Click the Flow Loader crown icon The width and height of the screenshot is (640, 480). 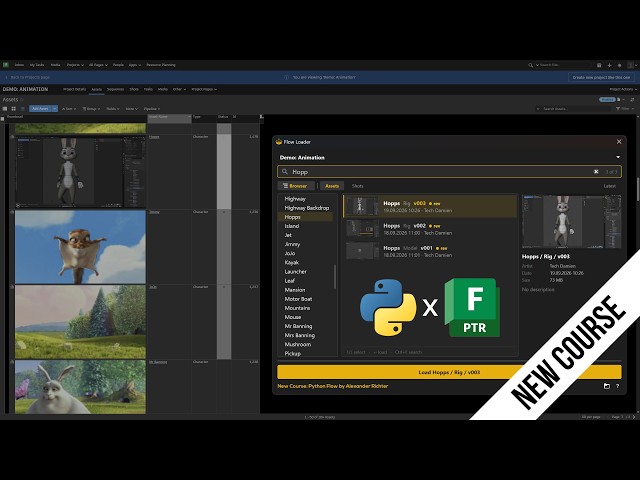click(x=279, y=142)
